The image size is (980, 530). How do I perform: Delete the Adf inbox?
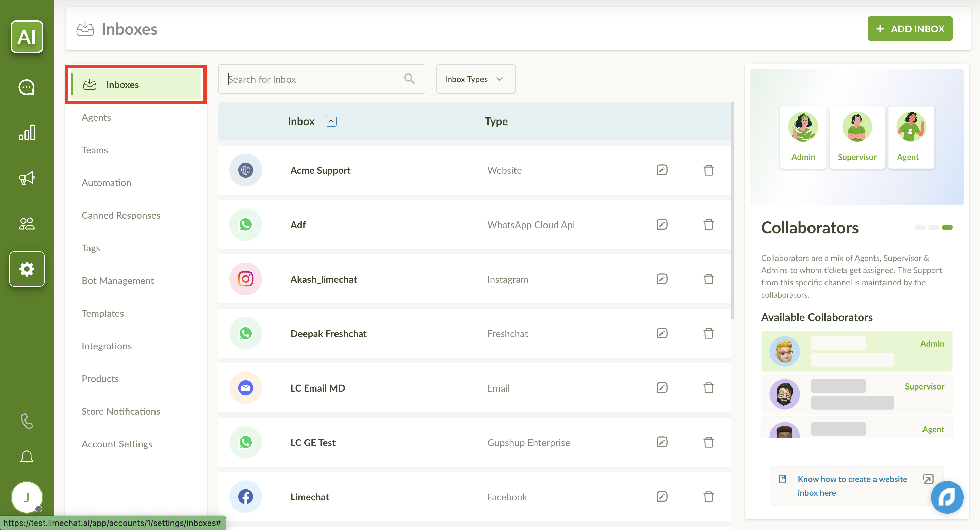(708, 225)
